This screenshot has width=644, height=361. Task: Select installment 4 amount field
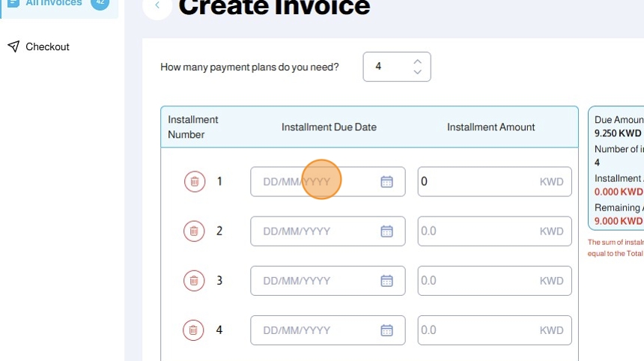pyautogui.click(x=478, y=330)
